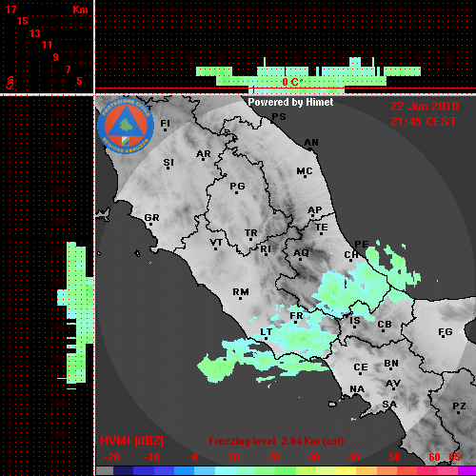Click the 'FG' city marker
This screenshot has width=476, height=476.
[x=445, y=333]
